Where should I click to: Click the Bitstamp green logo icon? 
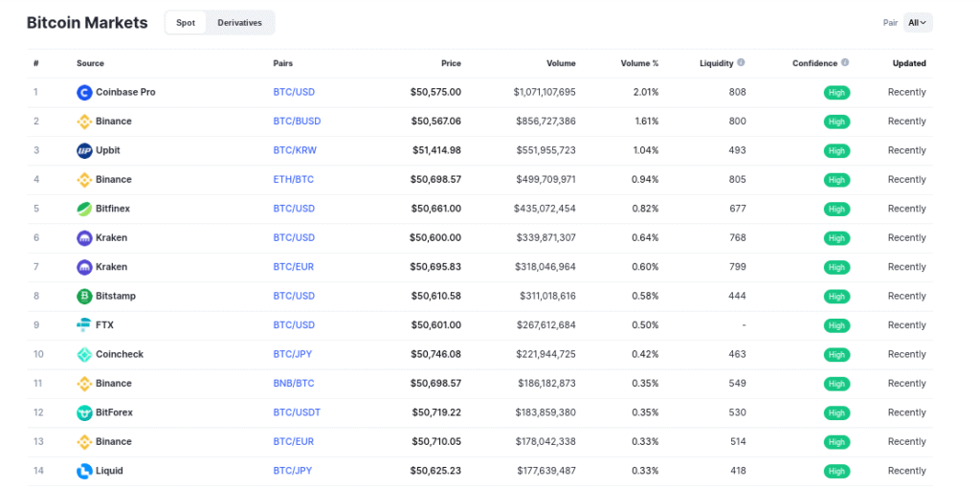pyautogui.click(x=84, y=297)
